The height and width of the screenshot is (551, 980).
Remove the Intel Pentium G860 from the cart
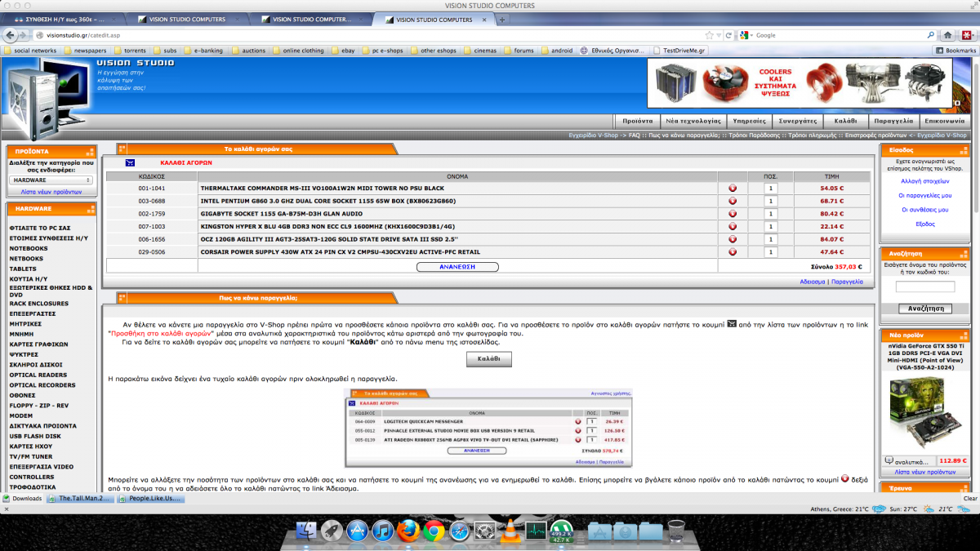[x=733, y=201]
